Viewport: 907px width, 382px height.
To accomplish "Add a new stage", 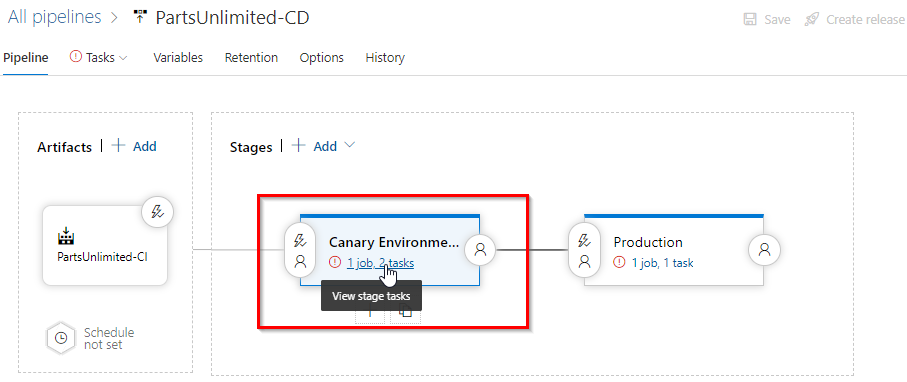I will pyautogui.click(x=315, y=146).
